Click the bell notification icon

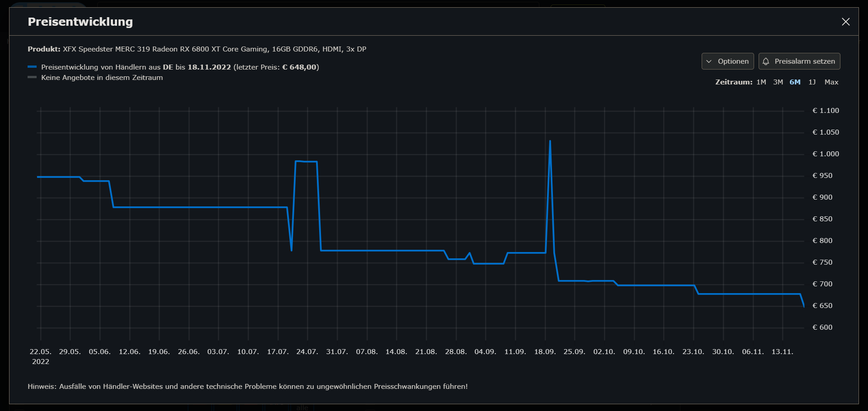[766, 61]
